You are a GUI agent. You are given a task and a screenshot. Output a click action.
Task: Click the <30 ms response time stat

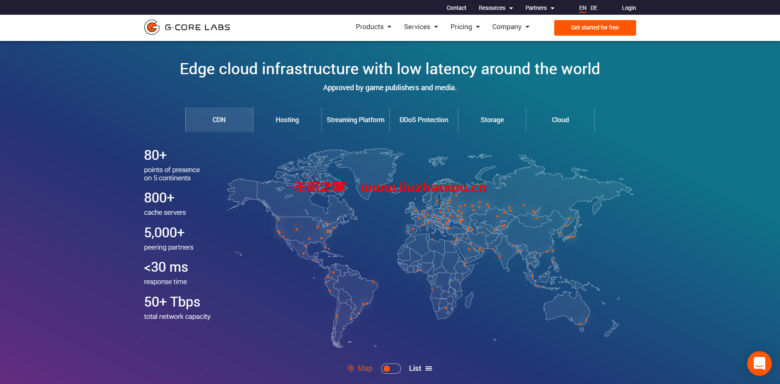pos(166,274)
